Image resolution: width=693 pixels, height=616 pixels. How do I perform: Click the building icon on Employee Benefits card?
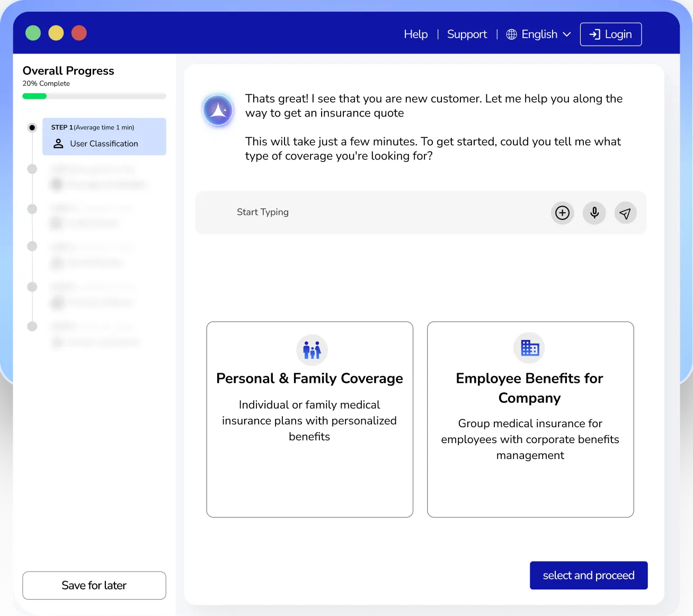click(529, 348)
